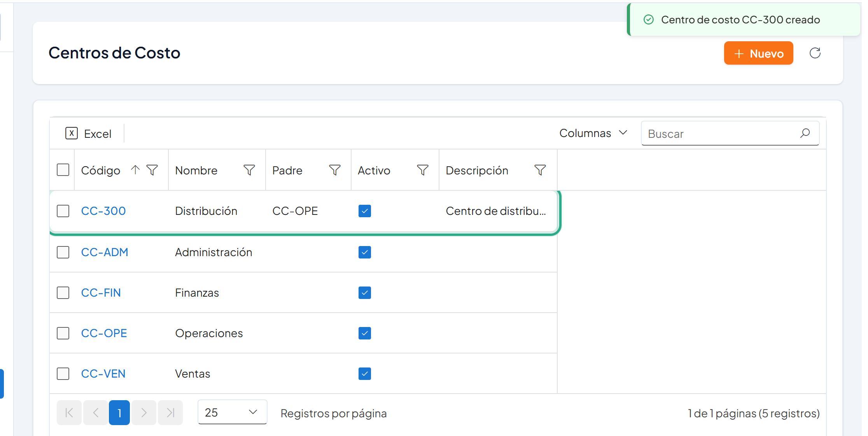The width and height of the screenshot is (868, 436).
Task: Tick the CC-ADM row selection checkbox
Action: coord(63,252)
